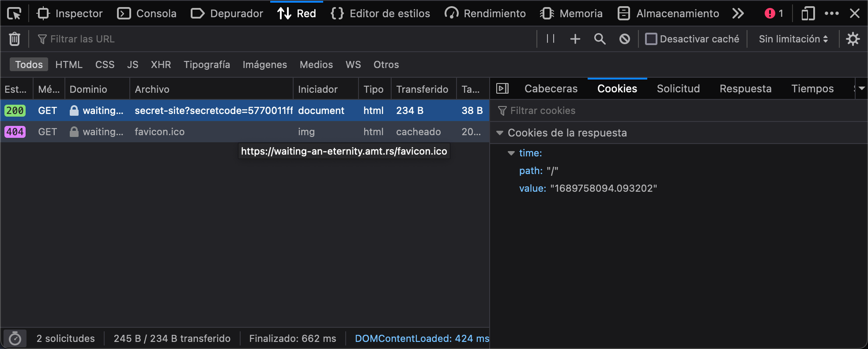This screenshot has height=349, width=868.
Task: Collapse Cookies de la respuesta section
Action: [500, 133]
